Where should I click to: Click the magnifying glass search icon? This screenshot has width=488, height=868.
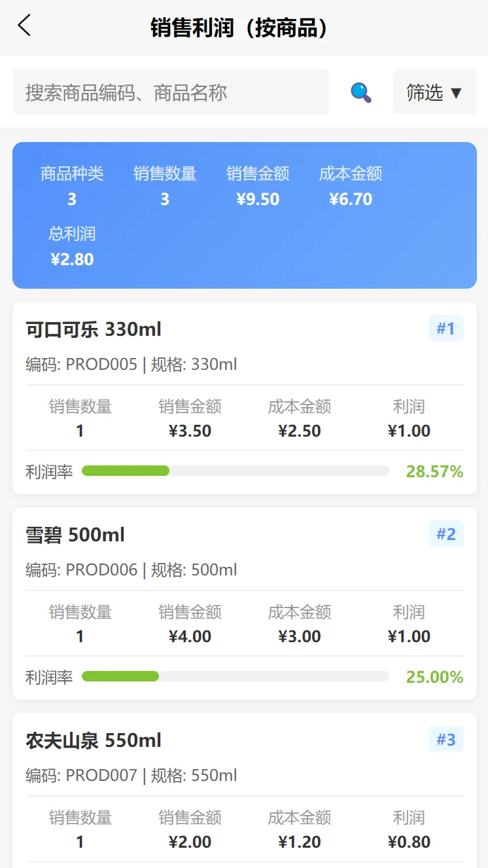(360, 92)
